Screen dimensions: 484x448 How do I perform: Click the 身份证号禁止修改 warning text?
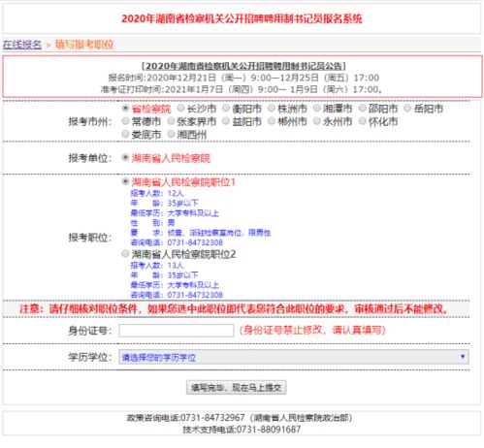[x=312, y=330]
